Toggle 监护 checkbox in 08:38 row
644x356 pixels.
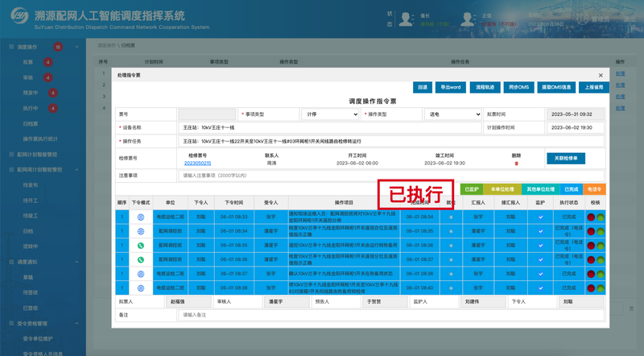tap(540, 288)
